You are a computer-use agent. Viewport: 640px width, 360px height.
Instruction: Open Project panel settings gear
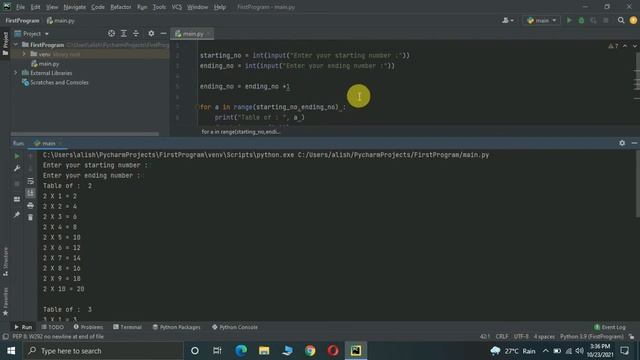[x=151, y=33]
